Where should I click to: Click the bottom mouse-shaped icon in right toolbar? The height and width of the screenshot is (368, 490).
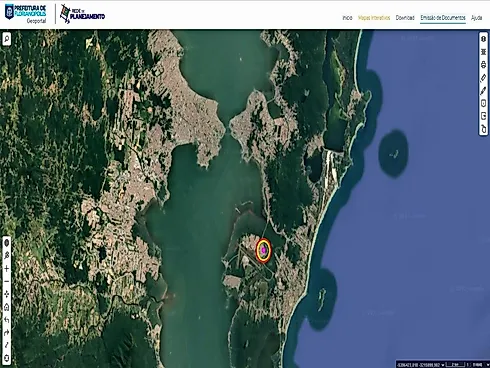pos(483,128)
